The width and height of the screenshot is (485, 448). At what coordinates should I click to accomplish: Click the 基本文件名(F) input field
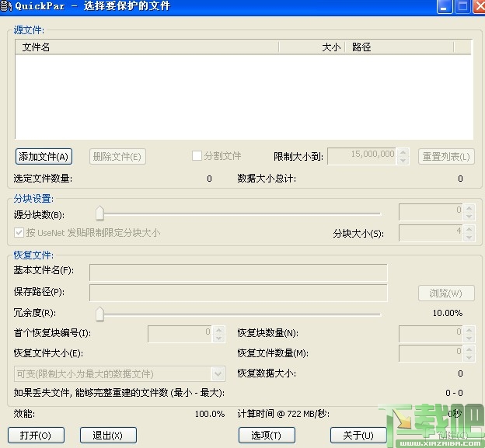pos(238,273)
